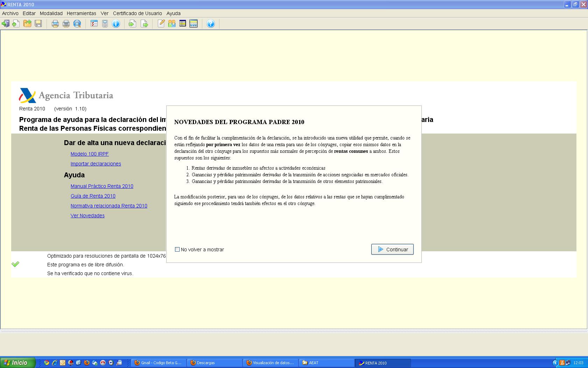Open print preview magnifier icon
Image resolution: width=588 pixels, height=368 pixels.
pos(77,24)
